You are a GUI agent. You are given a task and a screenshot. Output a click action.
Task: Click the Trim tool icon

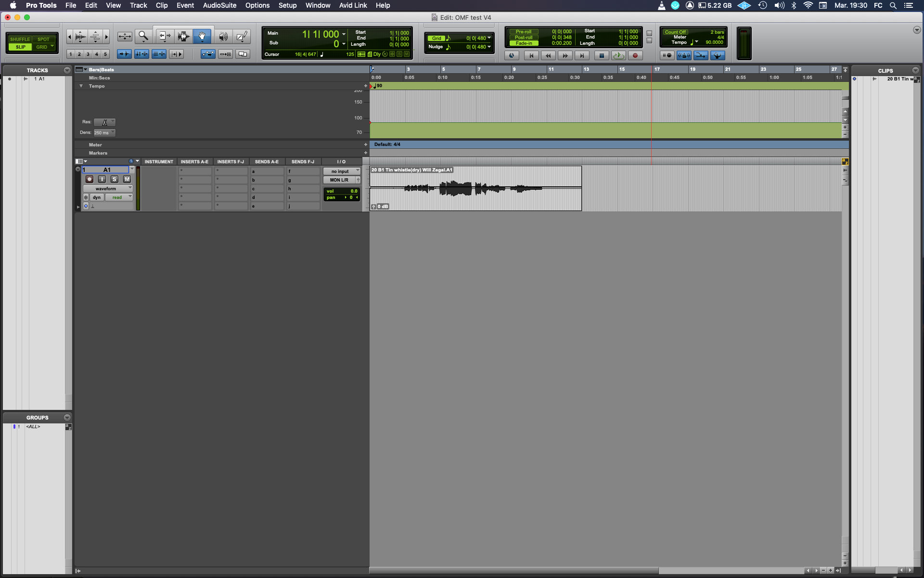tap(165, 36)
